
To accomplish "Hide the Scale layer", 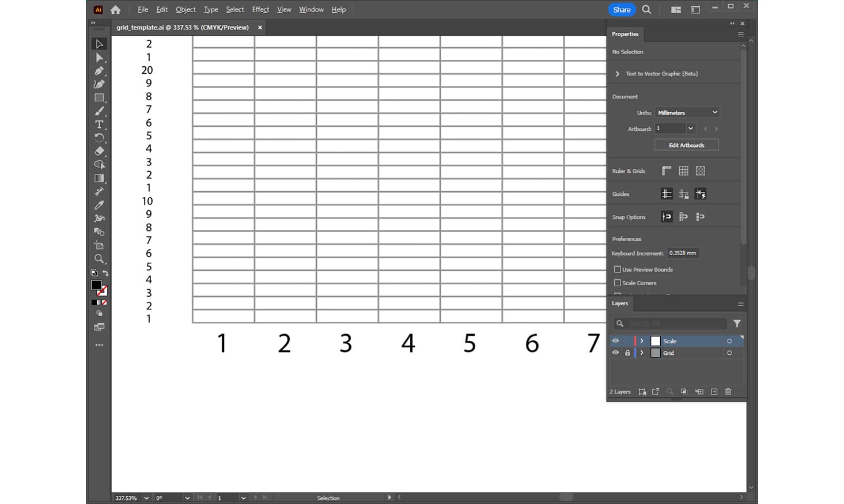I will [x=615, y=341].
